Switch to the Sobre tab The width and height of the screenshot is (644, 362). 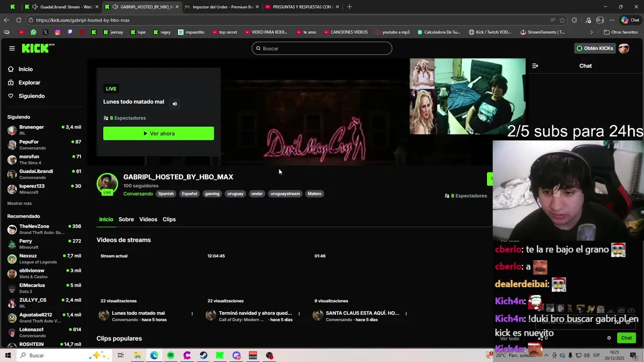pyautogui.click(x=126, y=219)
